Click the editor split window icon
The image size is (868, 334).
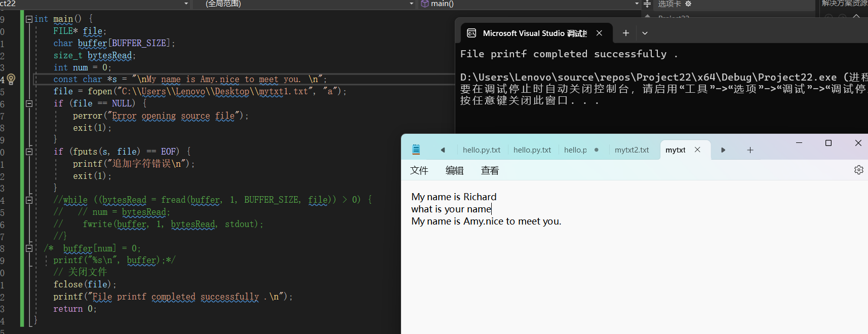(x=647, y=4)
